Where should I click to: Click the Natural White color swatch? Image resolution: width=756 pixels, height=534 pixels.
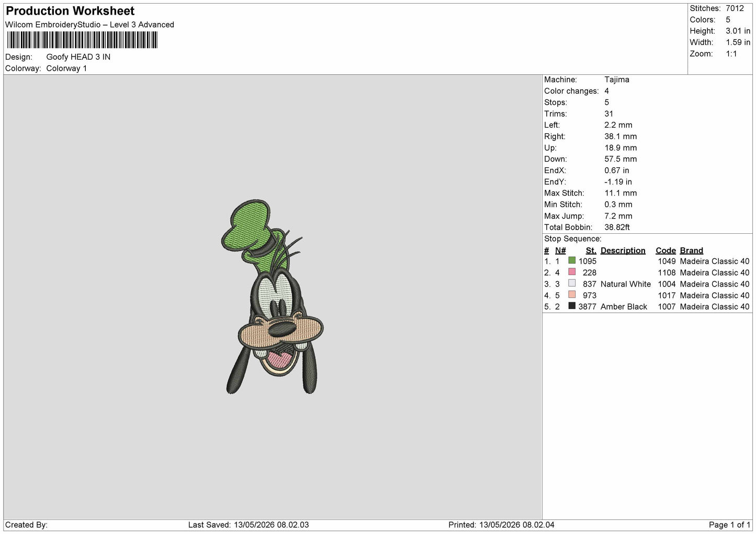(572, 283)
